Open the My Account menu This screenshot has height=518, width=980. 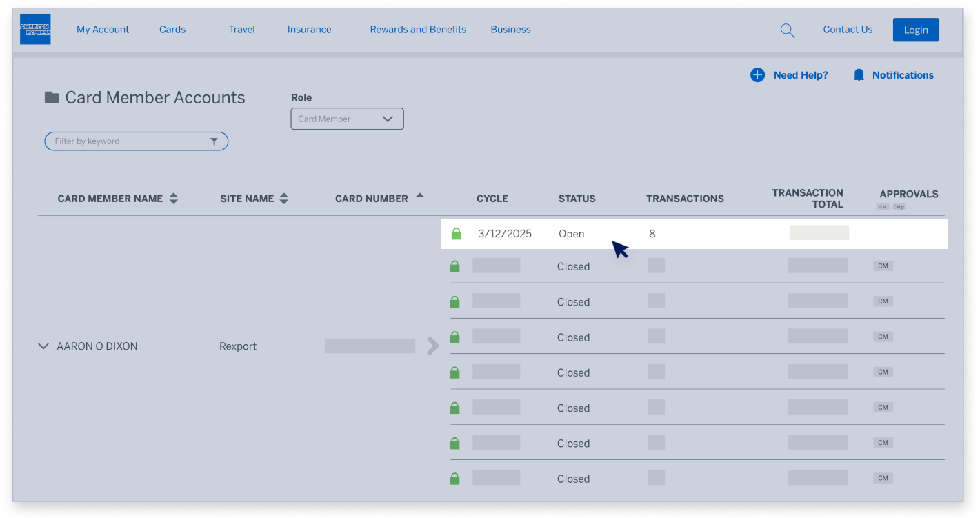[x=103, y=30]
